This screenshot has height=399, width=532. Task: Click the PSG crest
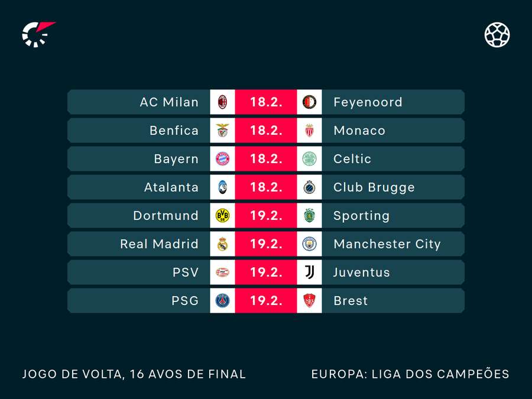223,301
